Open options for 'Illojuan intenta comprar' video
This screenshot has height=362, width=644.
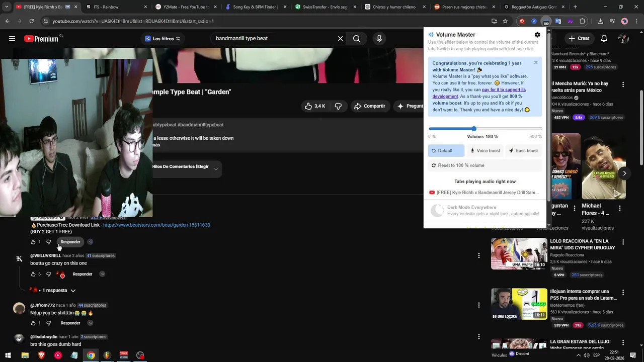pyautogui.click(x=623, y=292)
